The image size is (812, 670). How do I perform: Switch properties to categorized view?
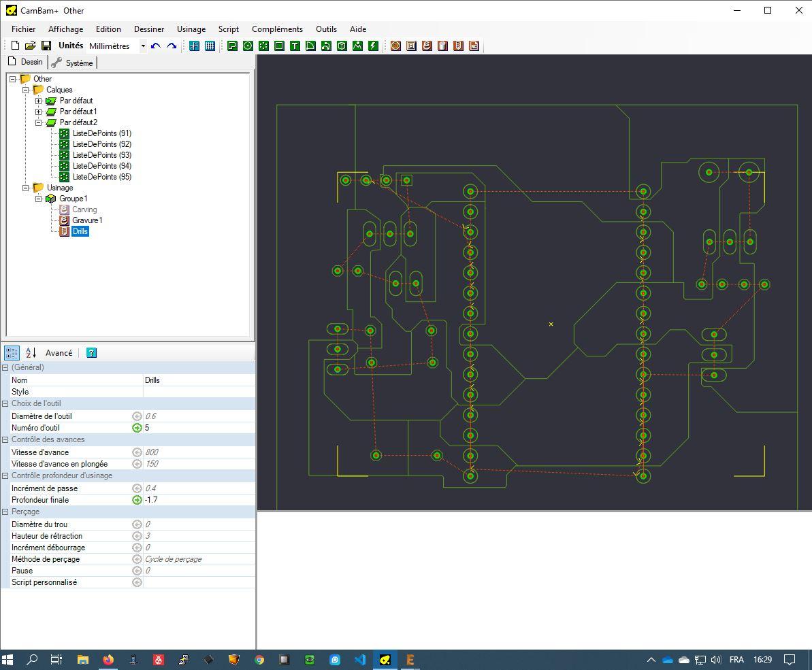12,352
